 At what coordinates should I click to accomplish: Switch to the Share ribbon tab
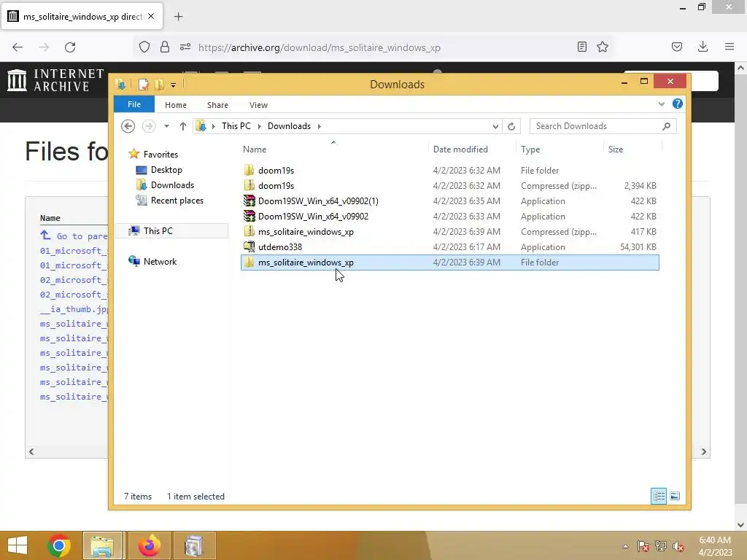click(x=217, y=105)
